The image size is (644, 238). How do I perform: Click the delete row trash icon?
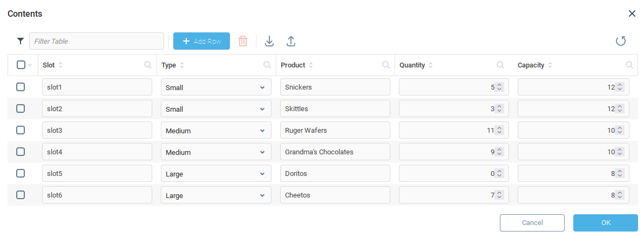click(x=243, y=41)
